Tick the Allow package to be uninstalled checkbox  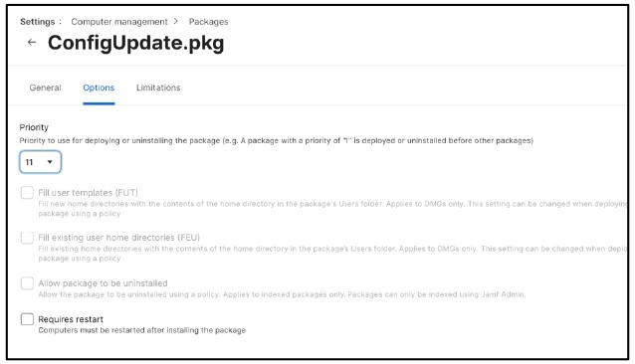coord(27,283)
